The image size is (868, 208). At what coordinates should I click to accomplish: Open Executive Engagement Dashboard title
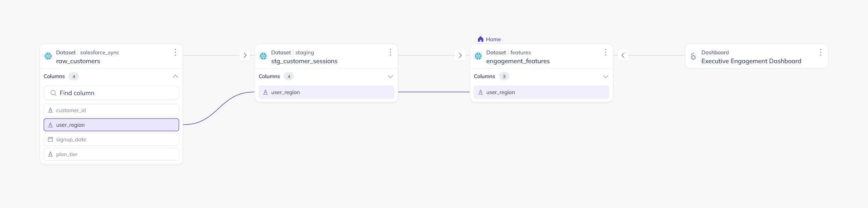click(x=751, y=61)
